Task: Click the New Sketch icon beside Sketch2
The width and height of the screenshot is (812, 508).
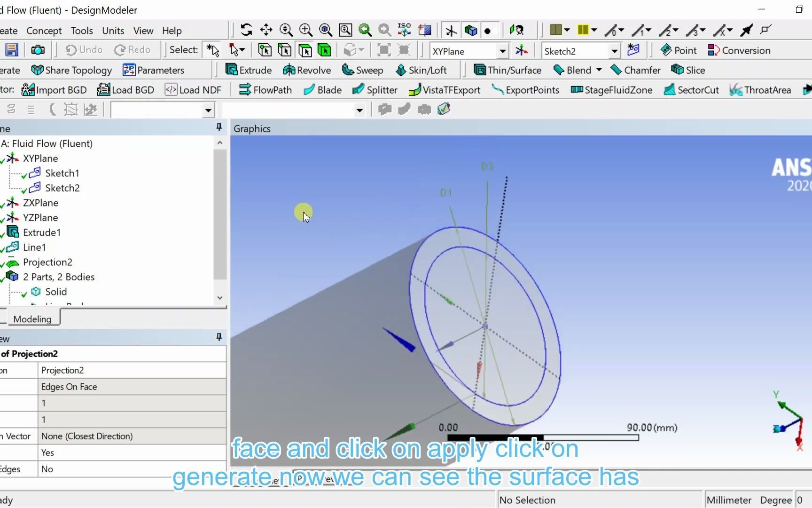Action: tap(633, 50)
